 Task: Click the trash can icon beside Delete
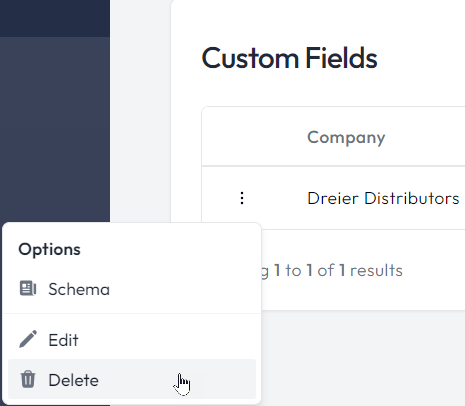tap(28, 379)
